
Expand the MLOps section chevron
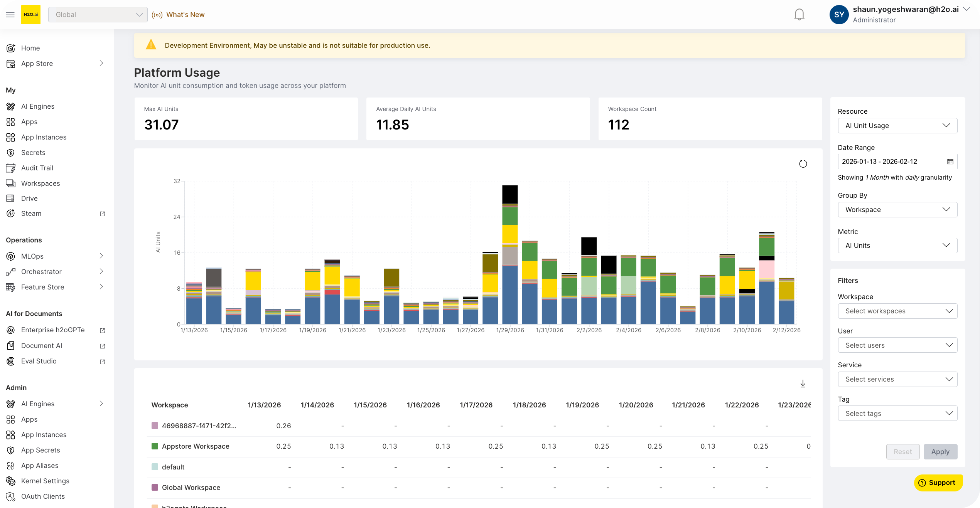point(101,256)
